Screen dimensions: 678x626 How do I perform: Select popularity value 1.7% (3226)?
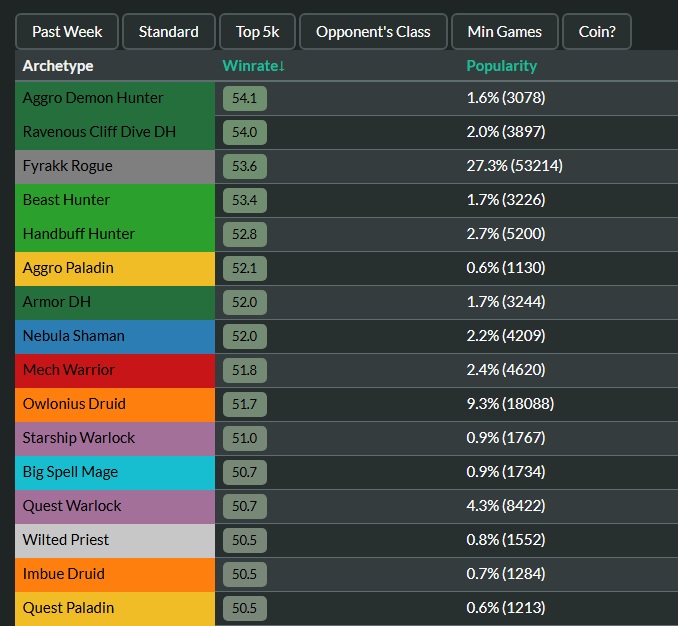(x=506, y=201)
